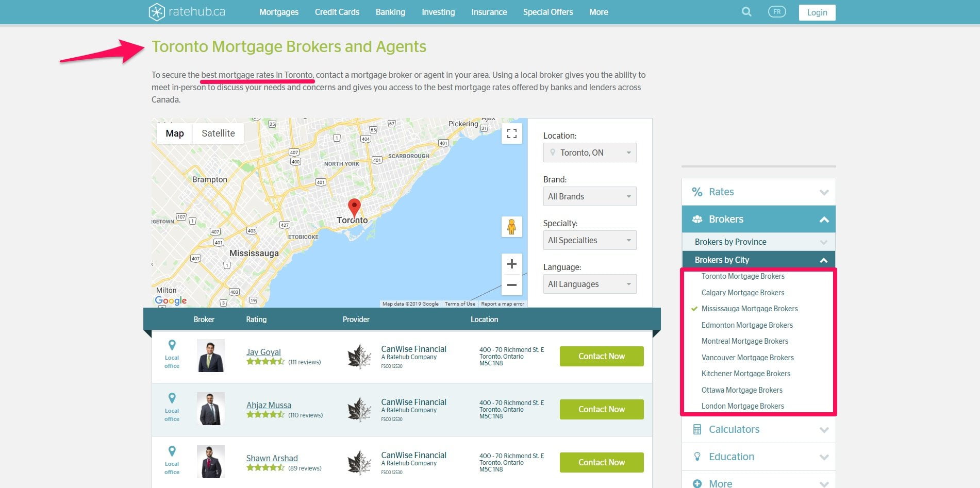Screen dimensions: 980x488
Task: Toggle fullscreen map view
Action: click(512, 133)
